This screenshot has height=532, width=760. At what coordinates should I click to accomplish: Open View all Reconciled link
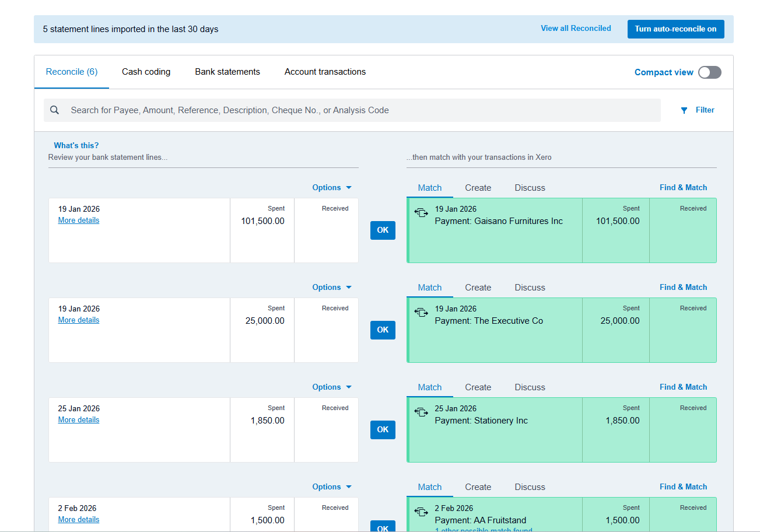click(576, 29)
